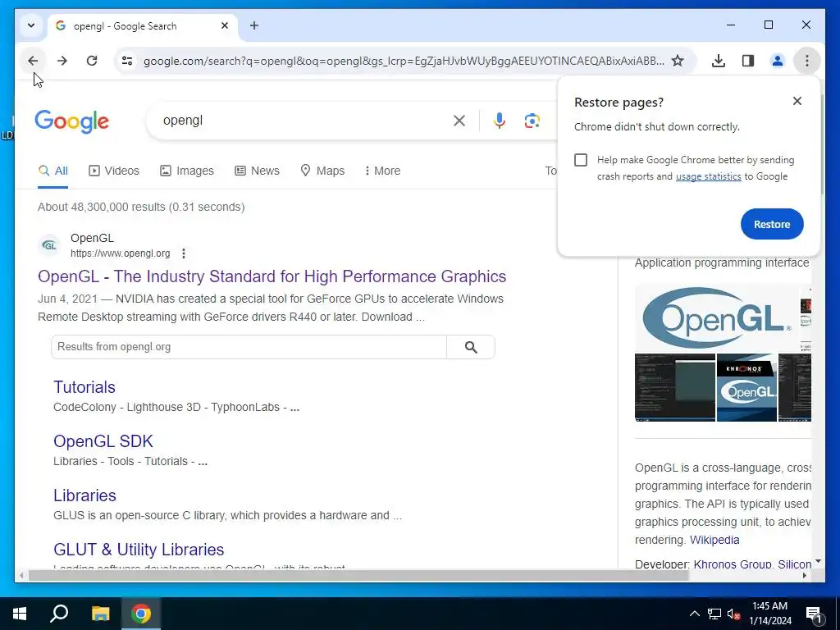Open the Libraries sitelink
840x630 pixels.
click(x=84, y=495)
